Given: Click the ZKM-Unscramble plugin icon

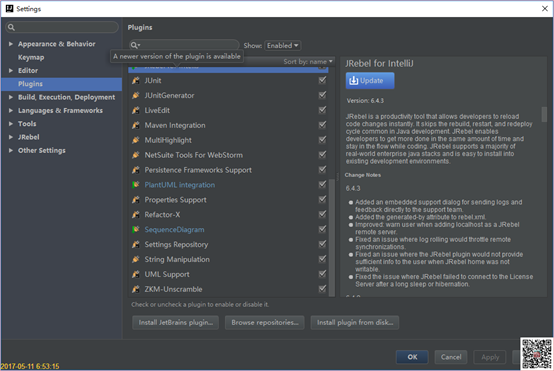Looking at the screenshot, I should pos(136,289).
